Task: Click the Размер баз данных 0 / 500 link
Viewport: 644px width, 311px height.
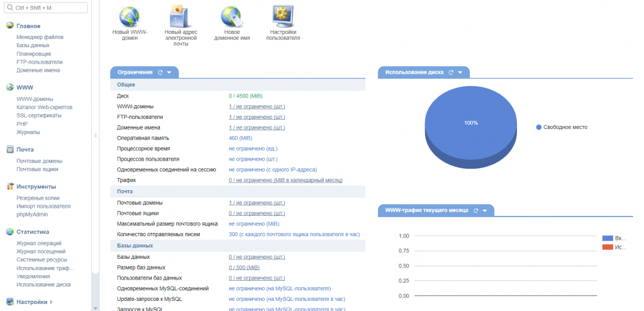Action: pyautogui.click(x=244, y=267)
